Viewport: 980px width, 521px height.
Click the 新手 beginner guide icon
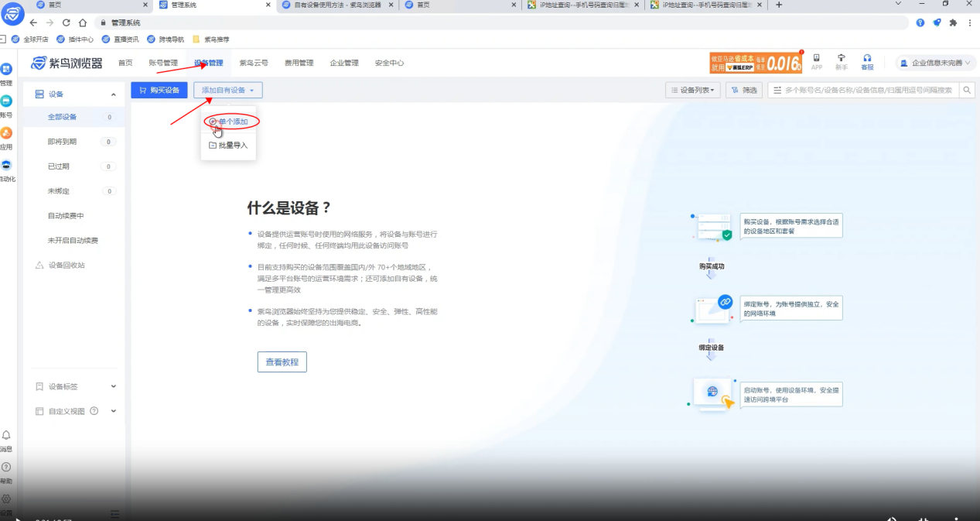[842, 59]
